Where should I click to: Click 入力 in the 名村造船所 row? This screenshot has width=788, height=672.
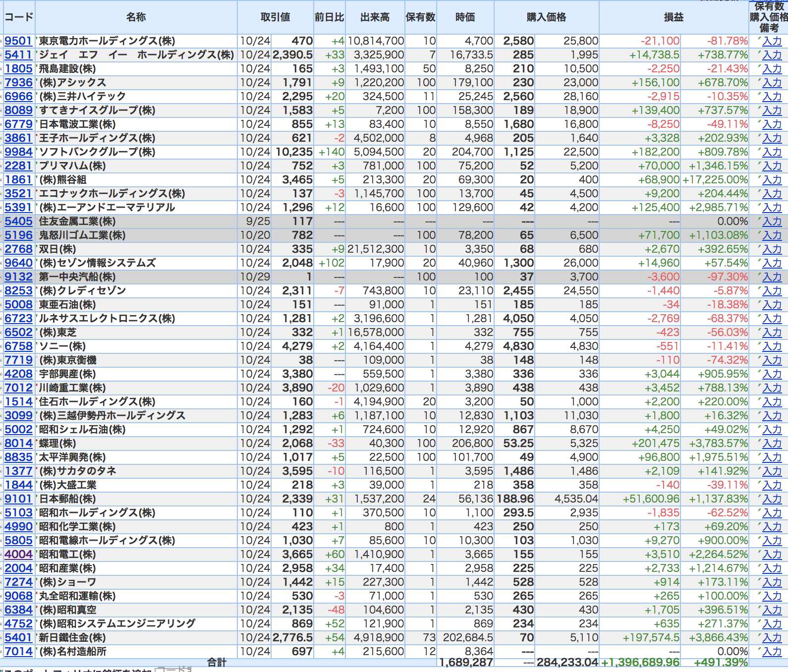(772, 652)
